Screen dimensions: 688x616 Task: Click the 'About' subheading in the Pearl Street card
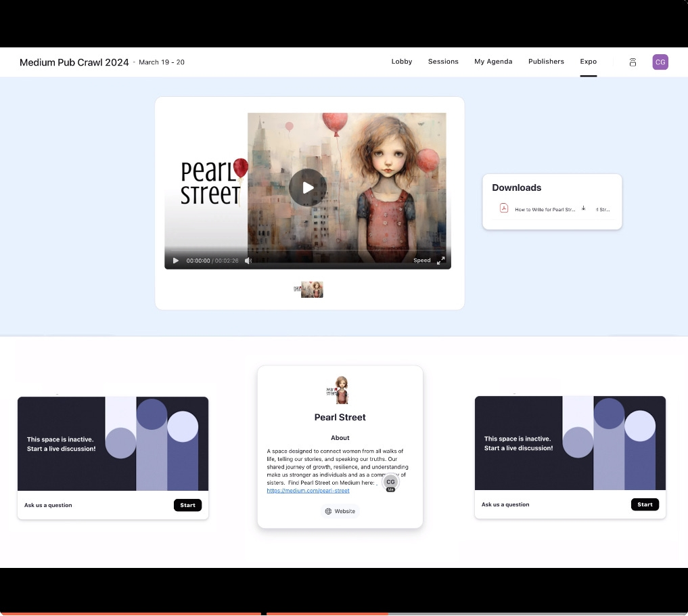(x=340, y=438)
